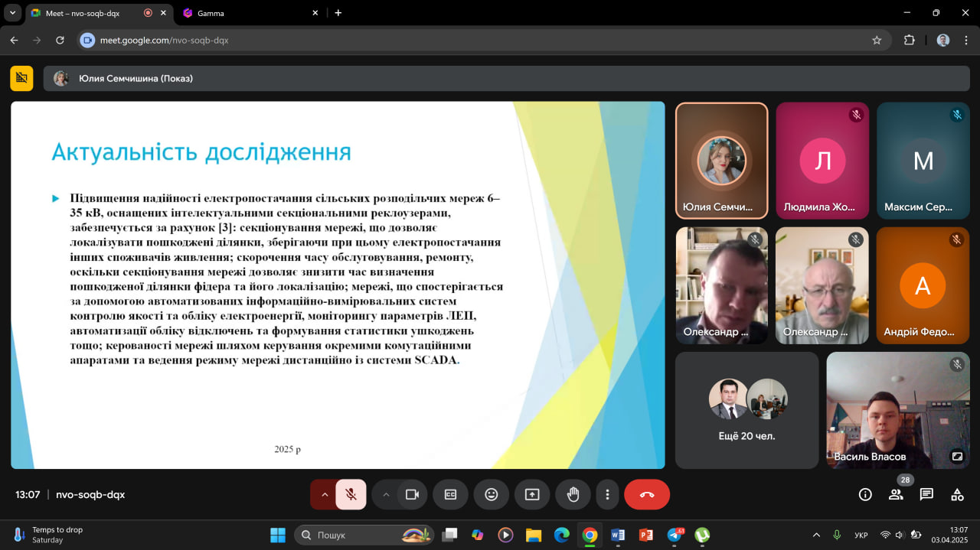Open the chat panel icon
This screenshot has width=980, height=550.
926,494
